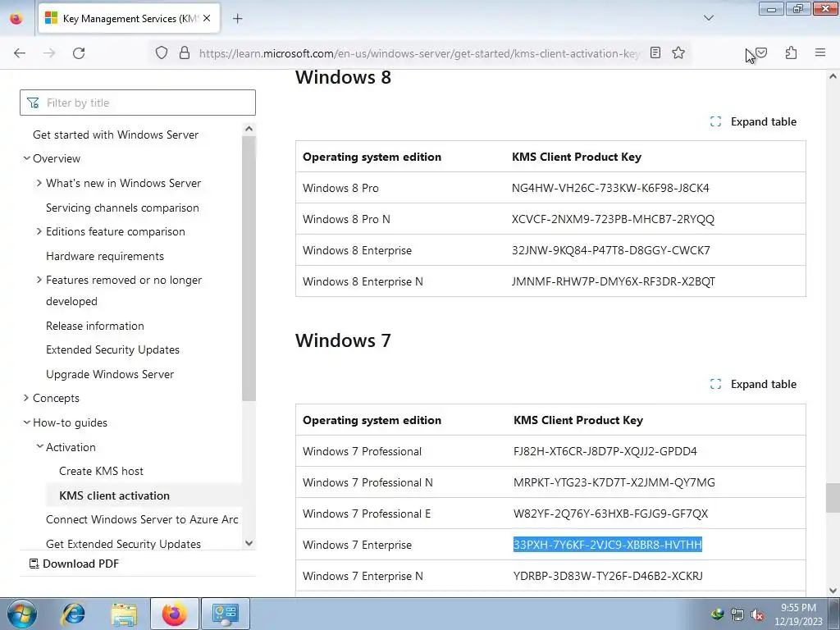Expand Features removed or no longer developed
Image resolution: width=840 pixels, height=630 pixels.
click(39, 280)
